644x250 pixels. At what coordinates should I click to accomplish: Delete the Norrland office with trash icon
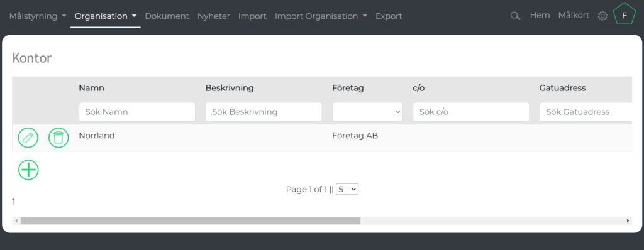click(x=58, y=138)
